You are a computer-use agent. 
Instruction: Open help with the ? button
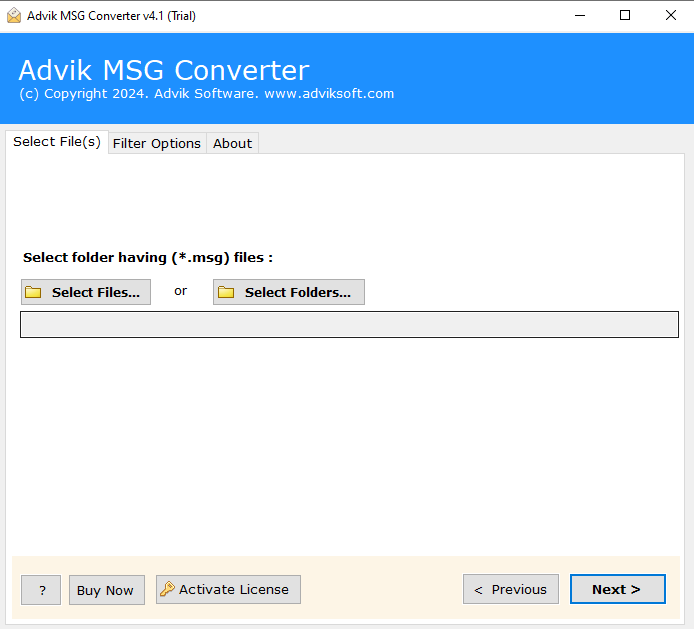click(x=41, y=590)
